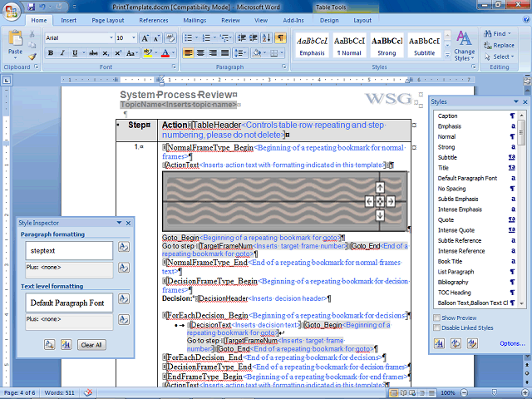The height and width of the screenshot is (399, 532).
Task: Open Style Inspector pane options arrow
Action: pyautogui.click(x=119, y=223)
